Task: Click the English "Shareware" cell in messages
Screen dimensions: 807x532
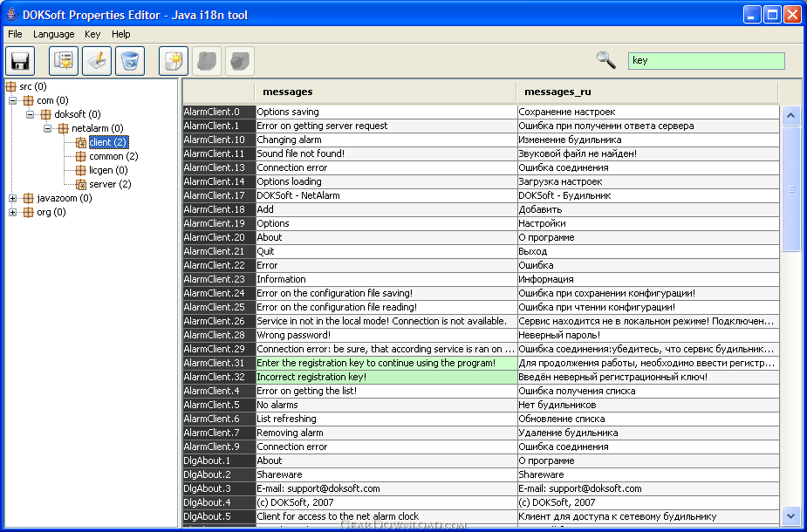Action: (x=386, y=474)
